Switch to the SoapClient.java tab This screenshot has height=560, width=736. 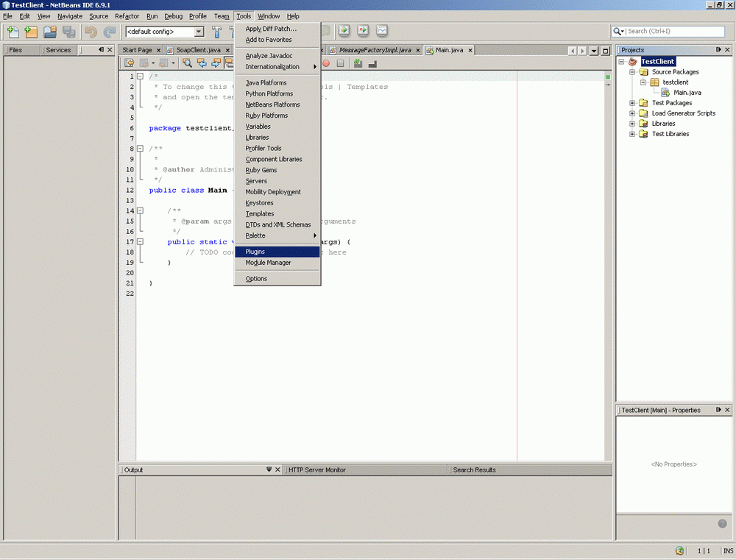198,50
